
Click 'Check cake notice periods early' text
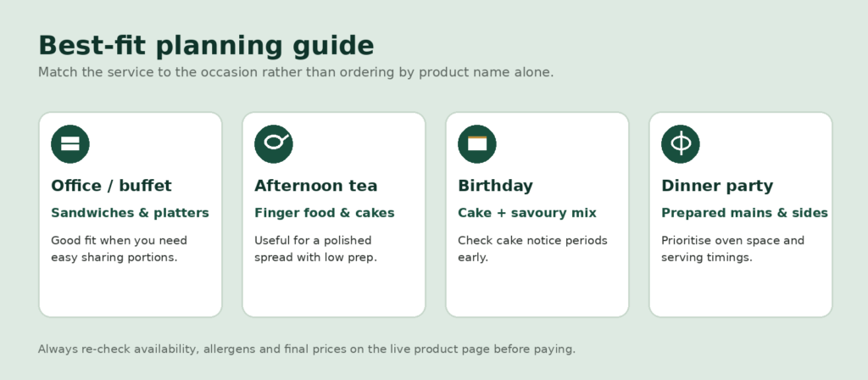[532, 249]
